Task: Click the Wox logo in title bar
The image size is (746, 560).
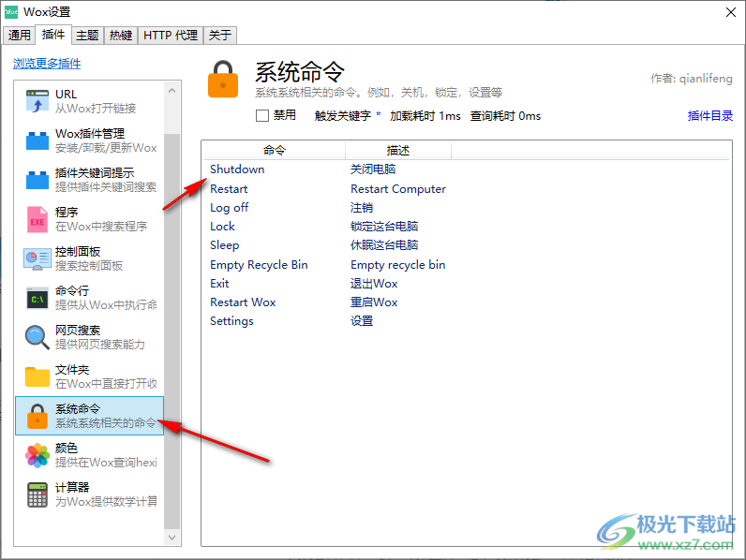Action: [x=11, y=12]
